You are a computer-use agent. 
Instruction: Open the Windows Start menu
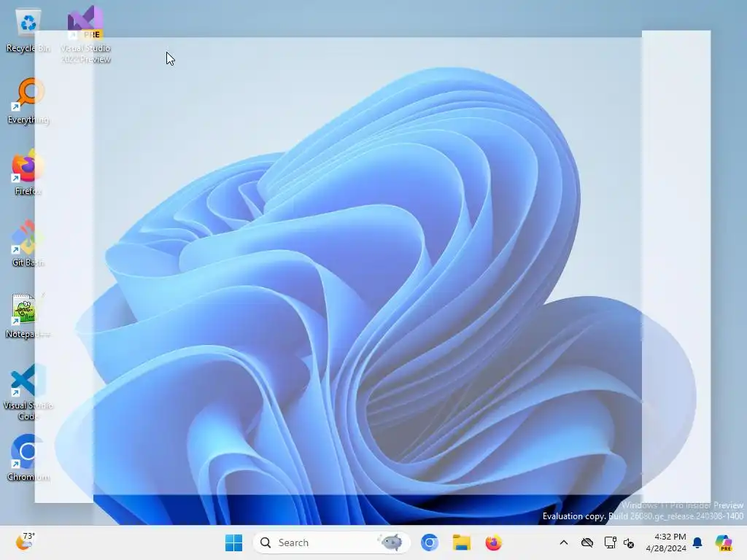click(233, 542)
